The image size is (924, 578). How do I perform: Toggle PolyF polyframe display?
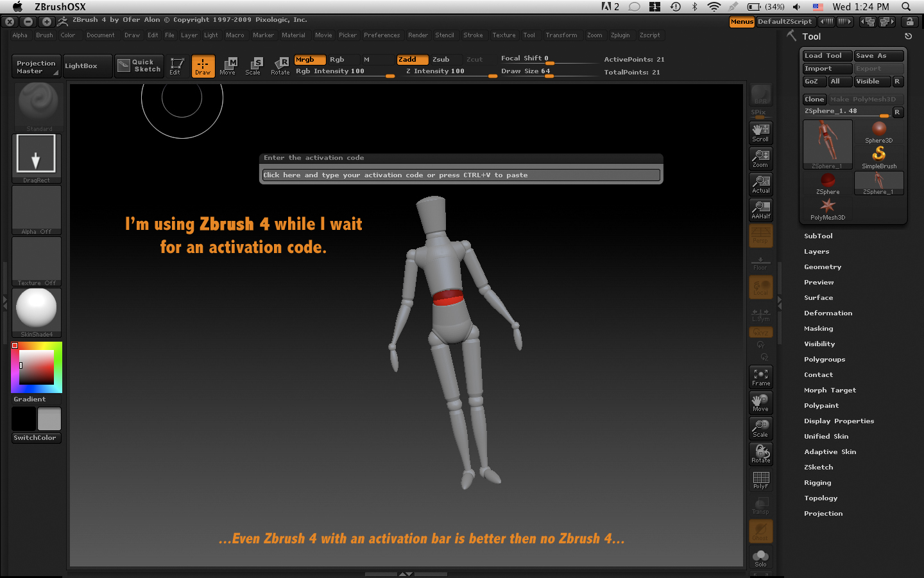[x=761, y=480]
